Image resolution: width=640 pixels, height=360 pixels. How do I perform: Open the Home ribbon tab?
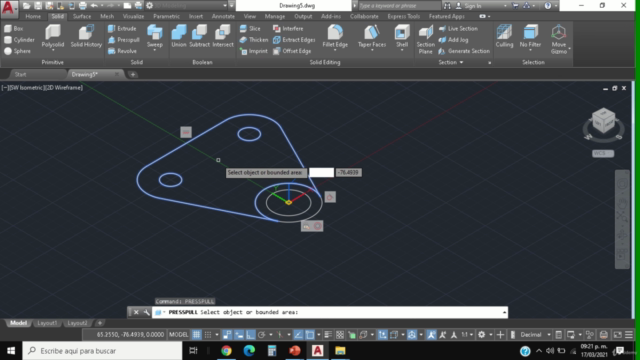click(33, 16)
